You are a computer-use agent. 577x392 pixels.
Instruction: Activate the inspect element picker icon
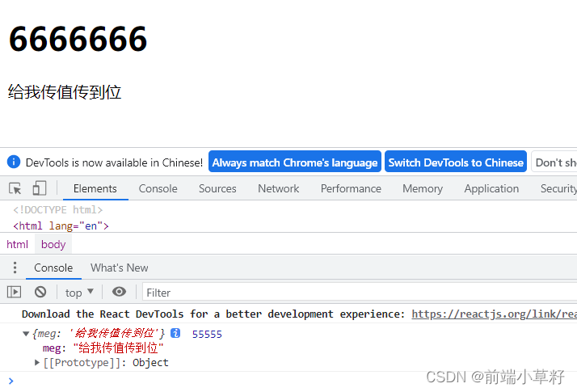(15, 188)
